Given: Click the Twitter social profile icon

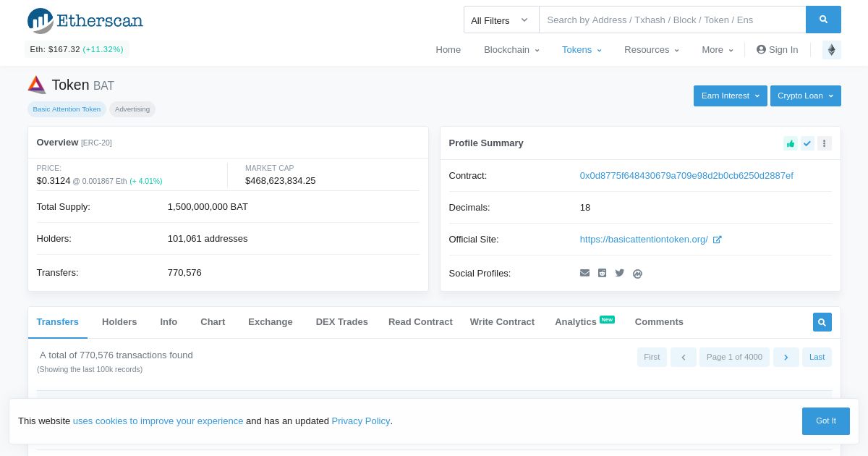Looking at the screenshot, I should pyautogui.click(x=620, y=273).
